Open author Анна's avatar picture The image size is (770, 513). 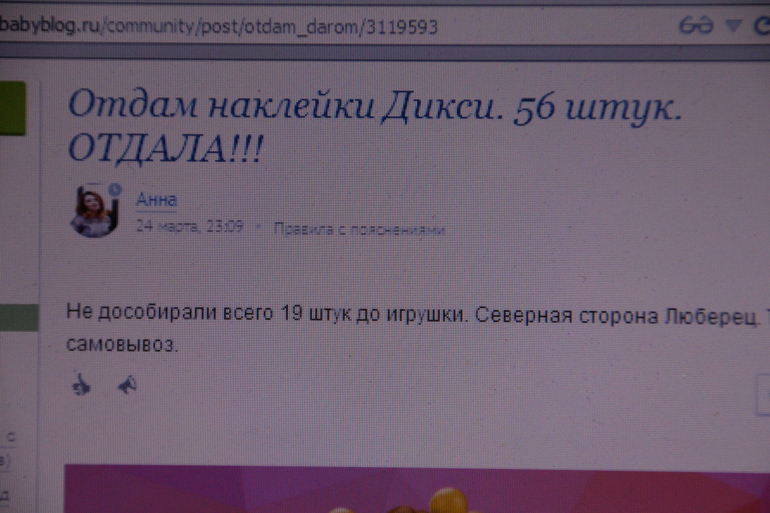point(94,211)
